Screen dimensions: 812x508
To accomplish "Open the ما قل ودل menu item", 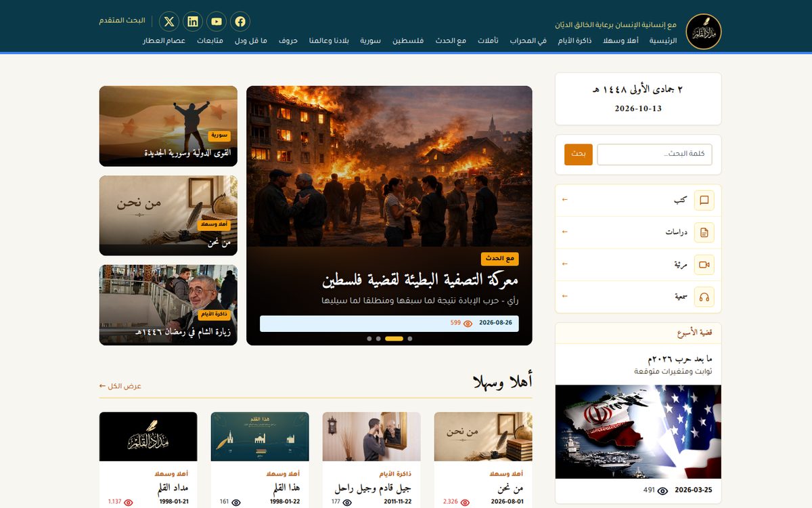I will coord(251,41).
